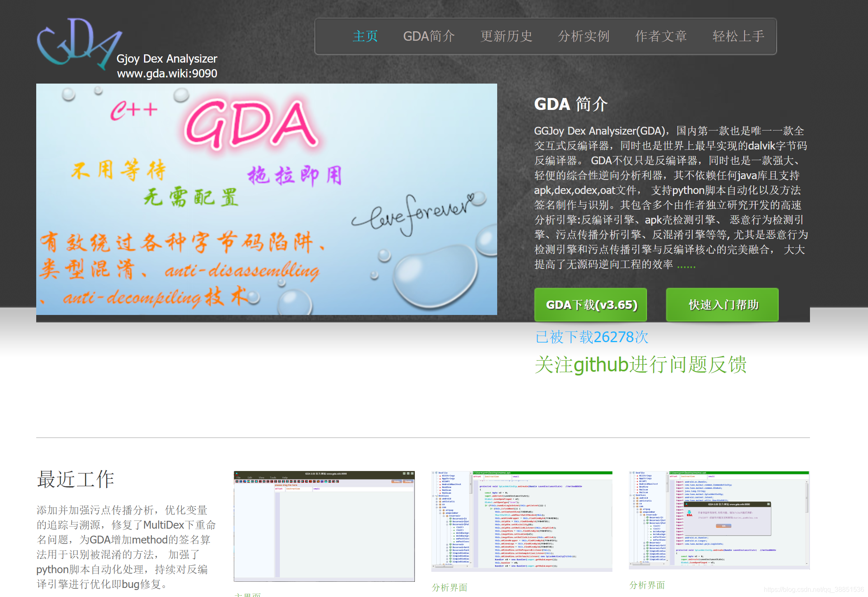Click the 快速入门帮助 button
Screen dimensions: 868x597
(x=722, y=305)
